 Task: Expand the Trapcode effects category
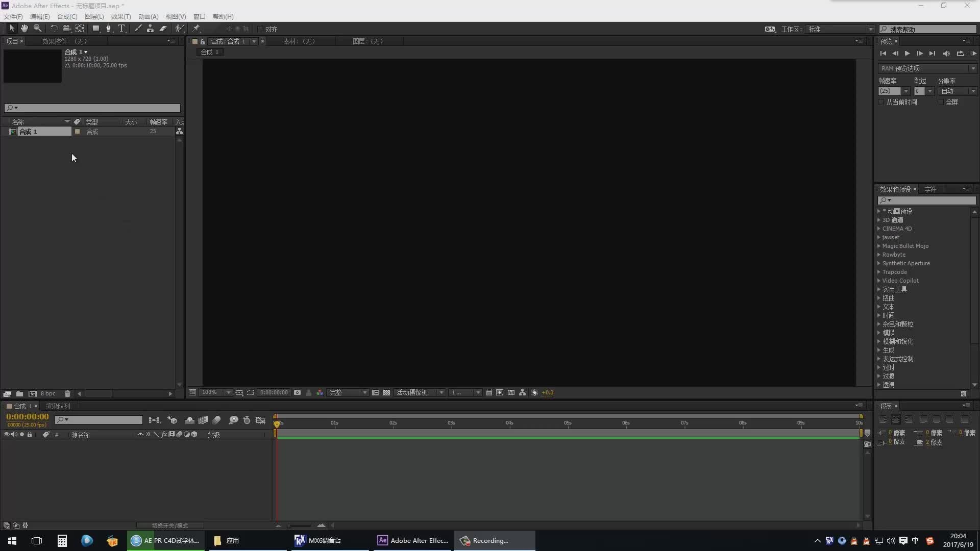[x=878, y=272]
